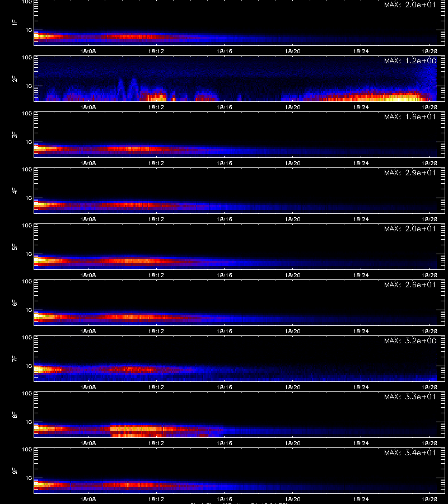Screen dimensions: 448x504
Task: Click the 18:08 tick label under panel 7F
Action: [88, 387]
